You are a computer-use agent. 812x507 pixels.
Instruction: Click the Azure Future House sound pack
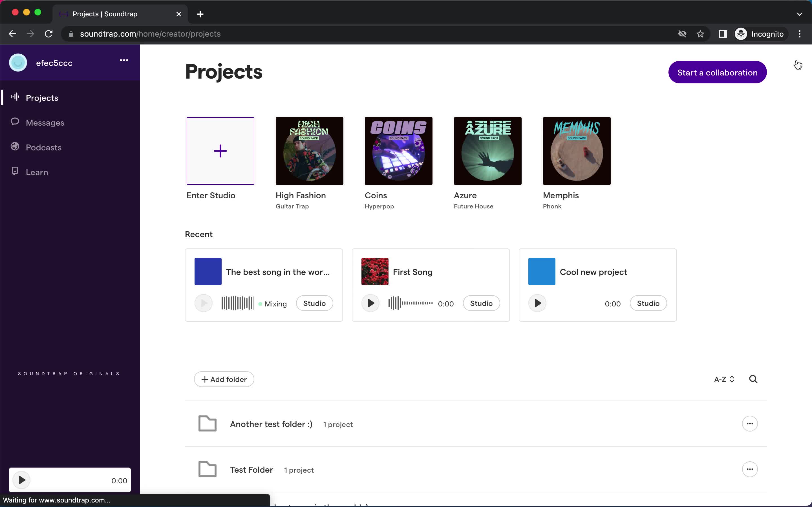(x=487, y=151)
